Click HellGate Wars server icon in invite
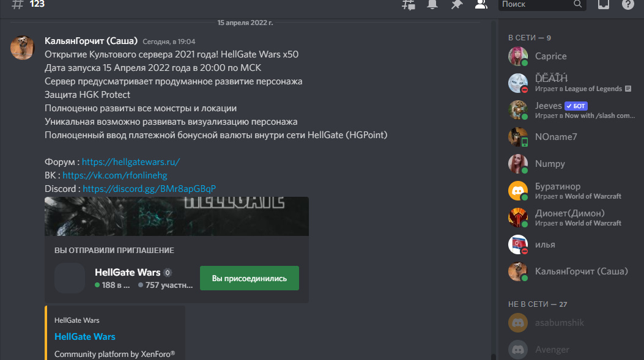 click(70, 278)
